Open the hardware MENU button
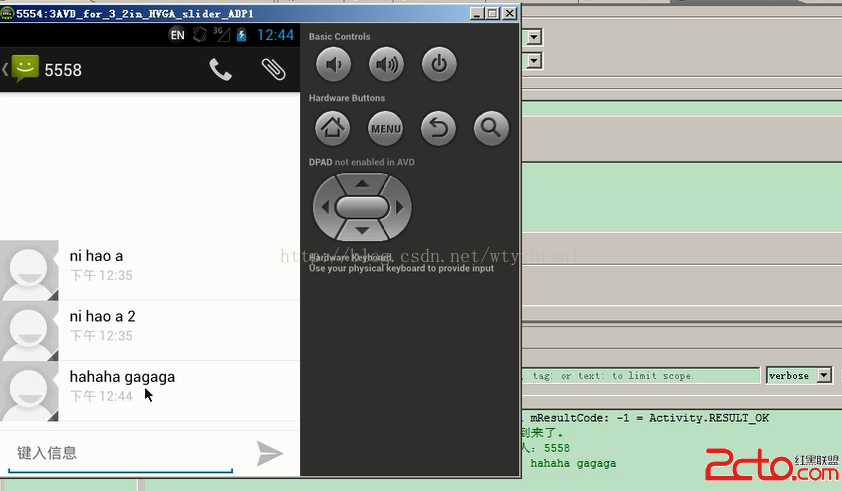842x491 pixels. point(386,128)
